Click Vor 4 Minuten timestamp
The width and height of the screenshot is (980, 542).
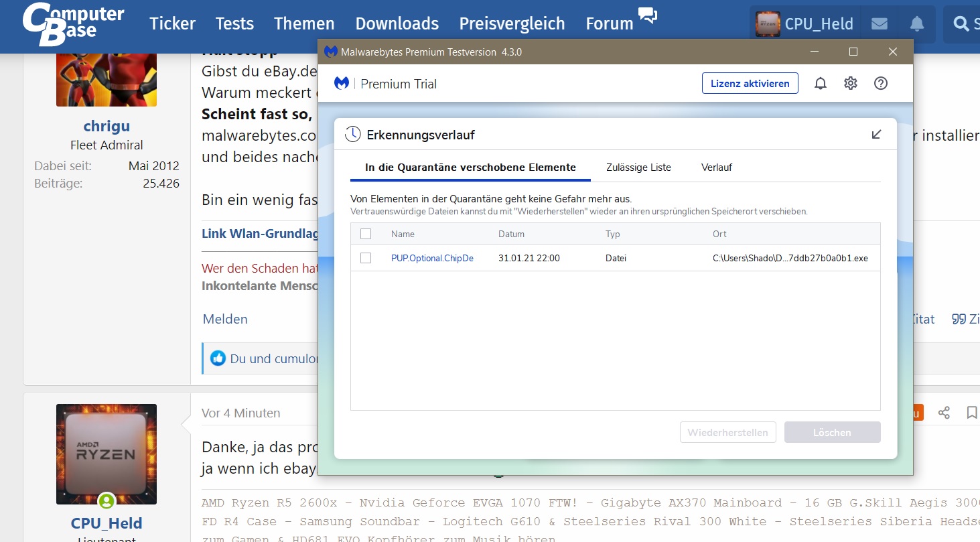click(241, 413)
